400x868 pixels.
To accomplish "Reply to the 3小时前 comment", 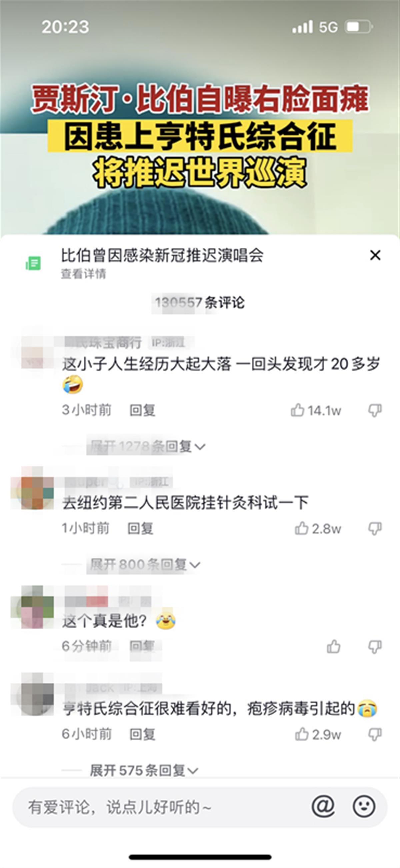I will point(142,410).
